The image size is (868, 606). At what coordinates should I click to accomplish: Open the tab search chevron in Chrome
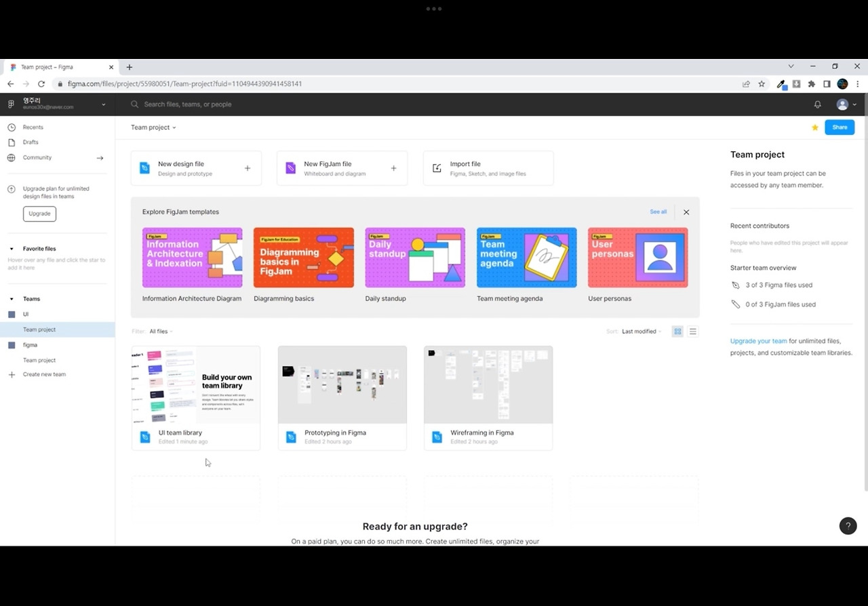791,66
